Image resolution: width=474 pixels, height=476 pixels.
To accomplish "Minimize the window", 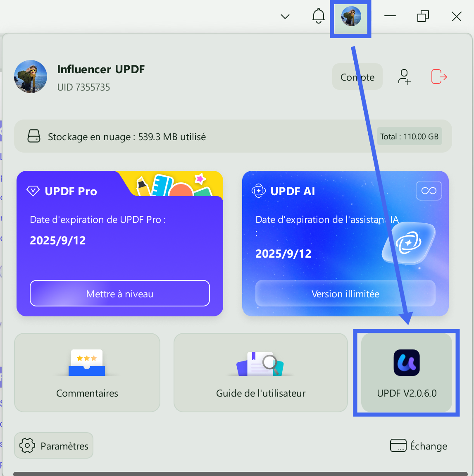I will pos(390,16).
